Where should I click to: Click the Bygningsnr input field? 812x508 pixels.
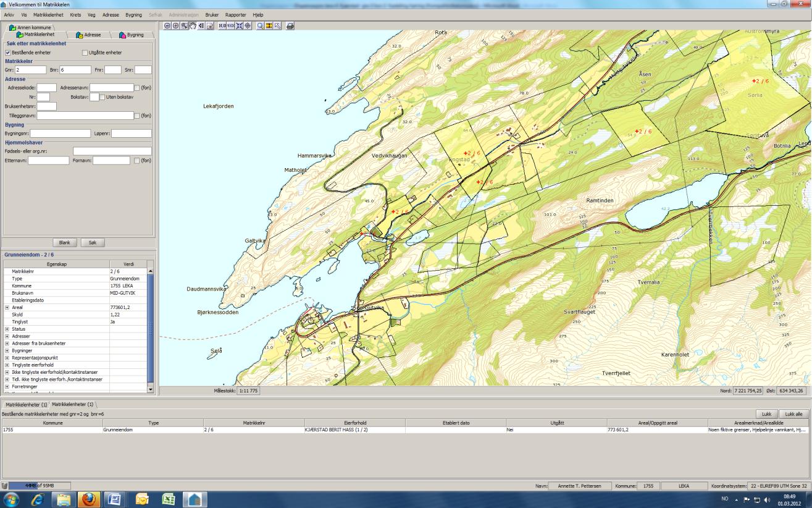pyautogui.click(x=61, y=133)
